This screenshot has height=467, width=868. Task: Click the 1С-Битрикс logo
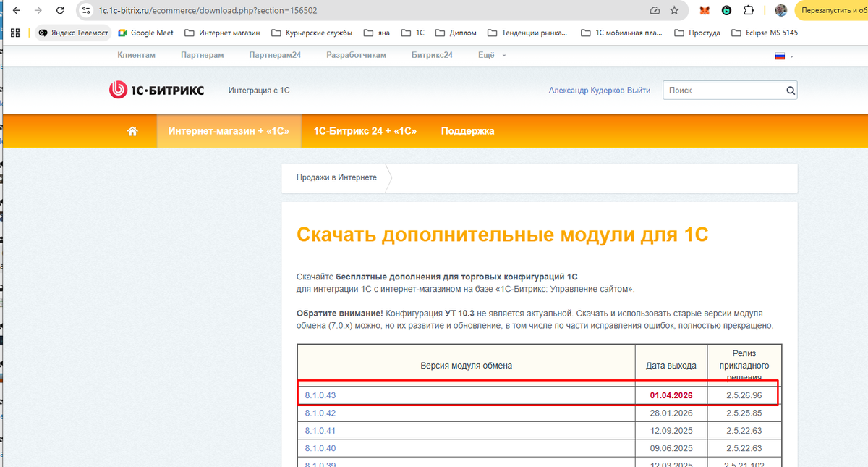point(157,91)
